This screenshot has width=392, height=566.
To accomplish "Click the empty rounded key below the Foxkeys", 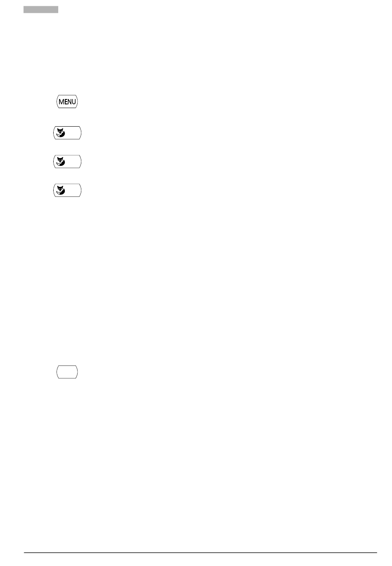I will [x=67, y=372].
